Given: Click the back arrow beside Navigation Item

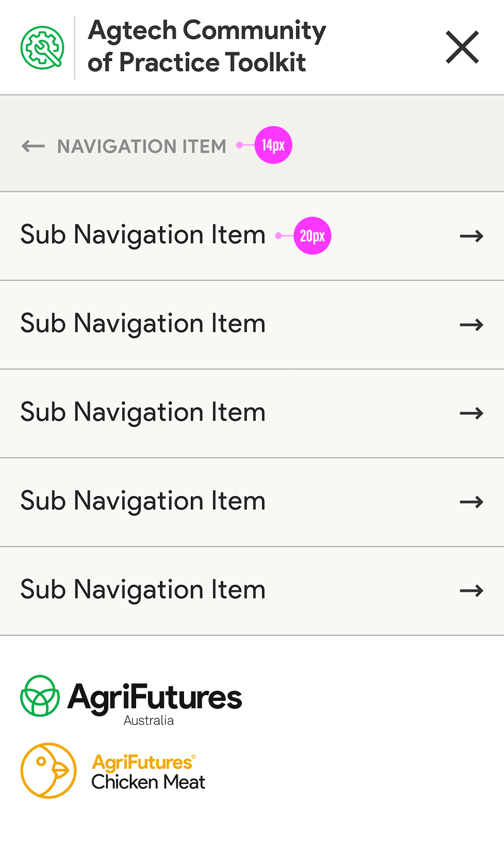Looking at the screenshot, I should [33, 146].
